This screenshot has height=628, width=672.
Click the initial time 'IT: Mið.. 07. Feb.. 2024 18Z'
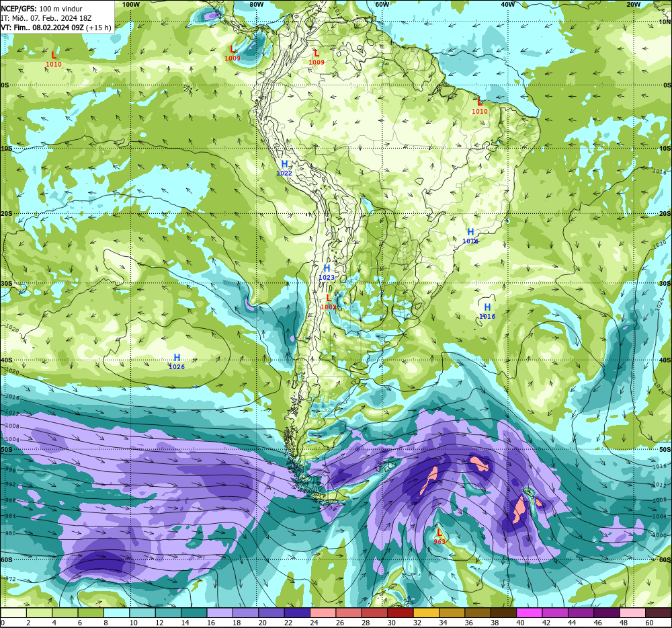pyautogui.click(x=46, y=18)
